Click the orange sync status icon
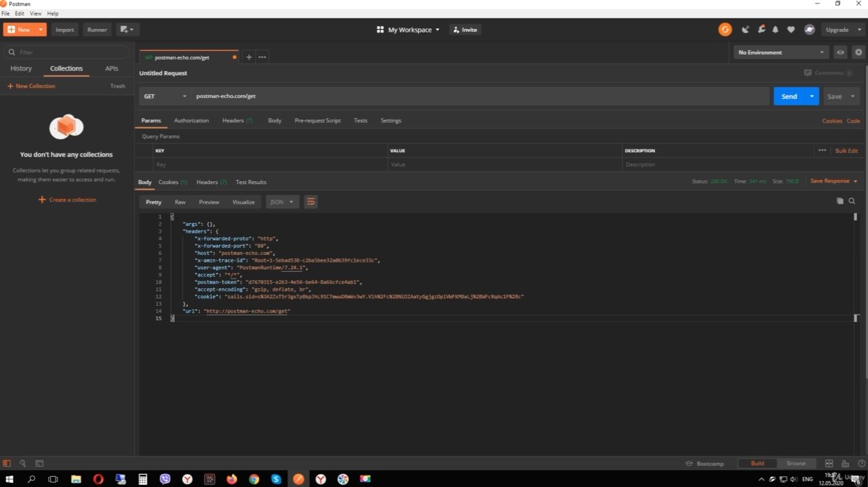868x487 pixels. [x=725, y=30]
